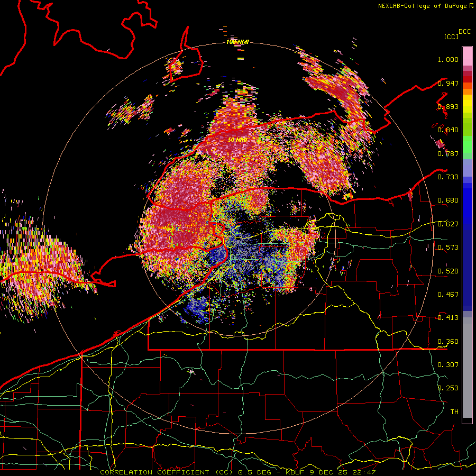476x476 pixels.
Task: Click the KBUF station timestamp text
Action: coord(331,472)
